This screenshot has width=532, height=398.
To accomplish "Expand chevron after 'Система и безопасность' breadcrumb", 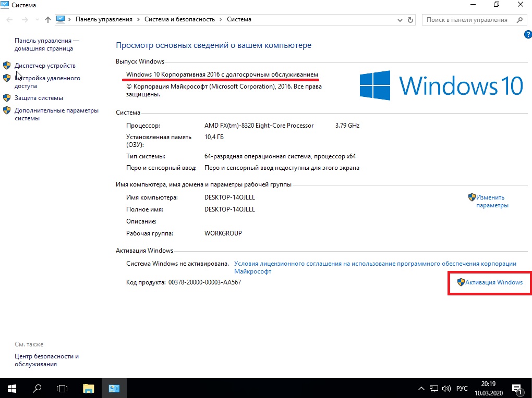I will (x=221, y=20).
